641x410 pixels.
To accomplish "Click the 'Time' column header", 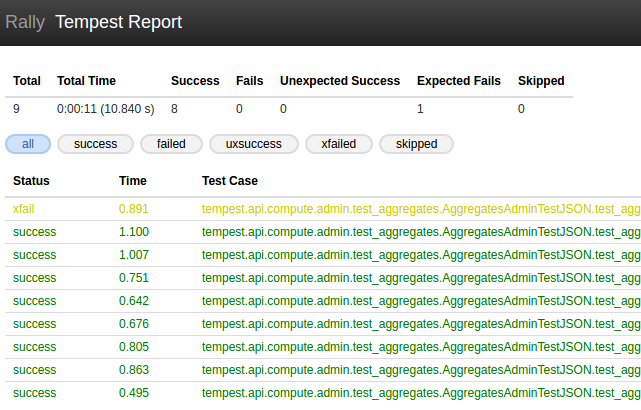I will point(132,181).
